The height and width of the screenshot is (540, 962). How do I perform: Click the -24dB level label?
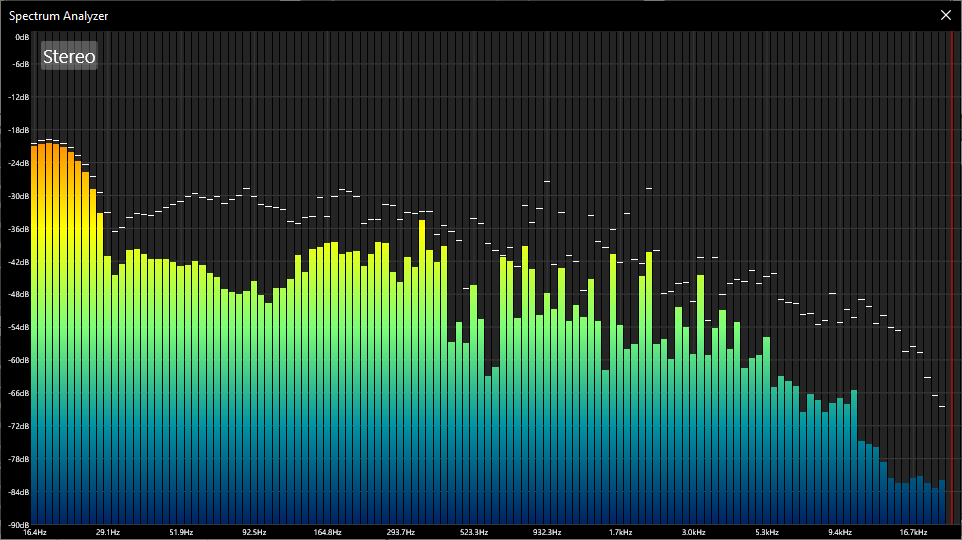click(19, 163)
